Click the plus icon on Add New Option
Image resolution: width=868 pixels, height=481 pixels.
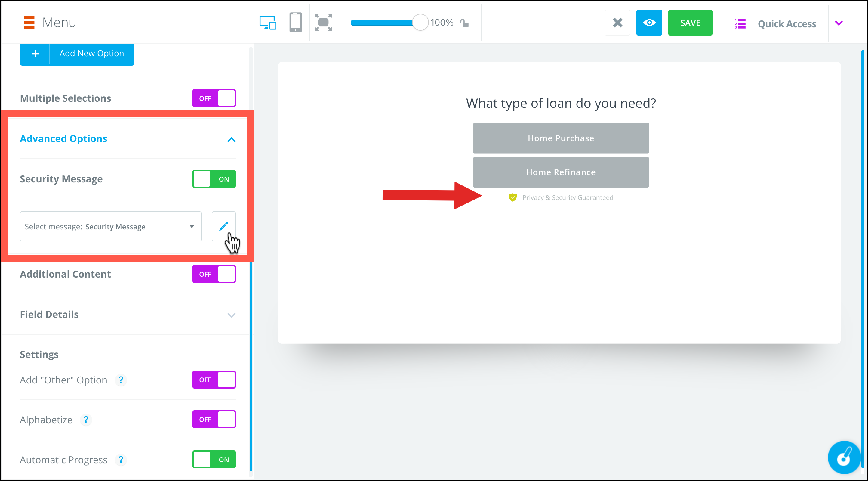coord(35,54)
